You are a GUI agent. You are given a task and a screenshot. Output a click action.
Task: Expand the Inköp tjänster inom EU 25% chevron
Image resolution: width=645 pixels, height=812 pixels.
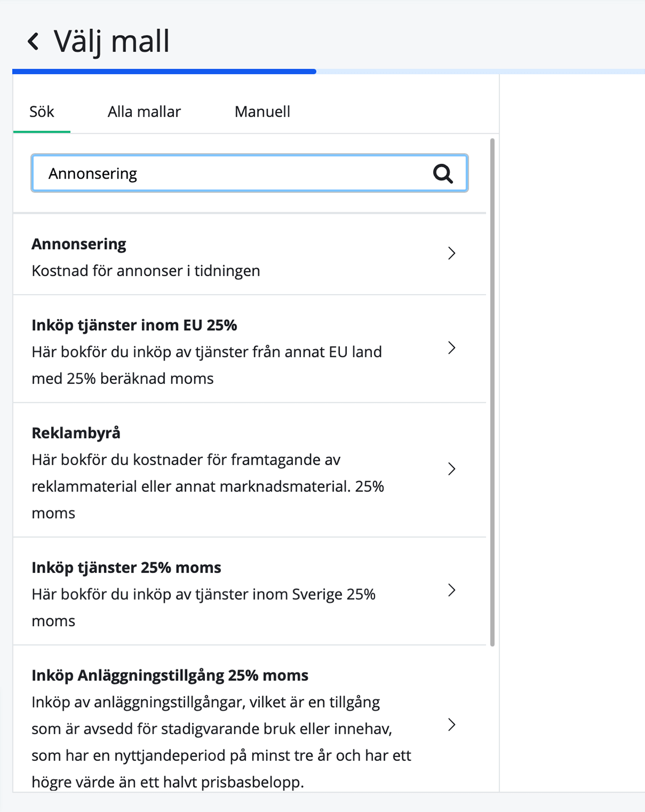(x=451, y=348)
